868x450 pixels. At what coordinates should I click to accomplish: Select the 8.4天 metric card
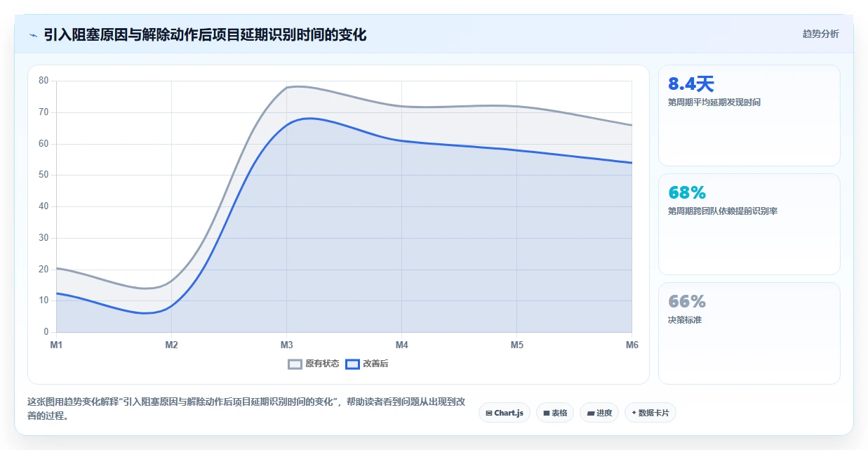point(749,115)
